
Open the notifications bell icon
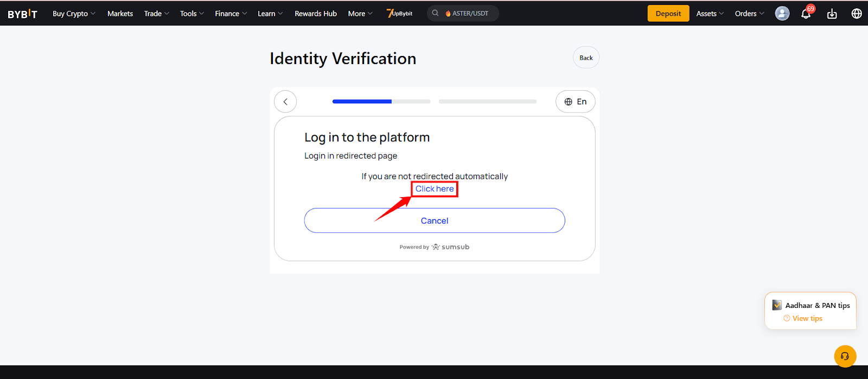806,14
